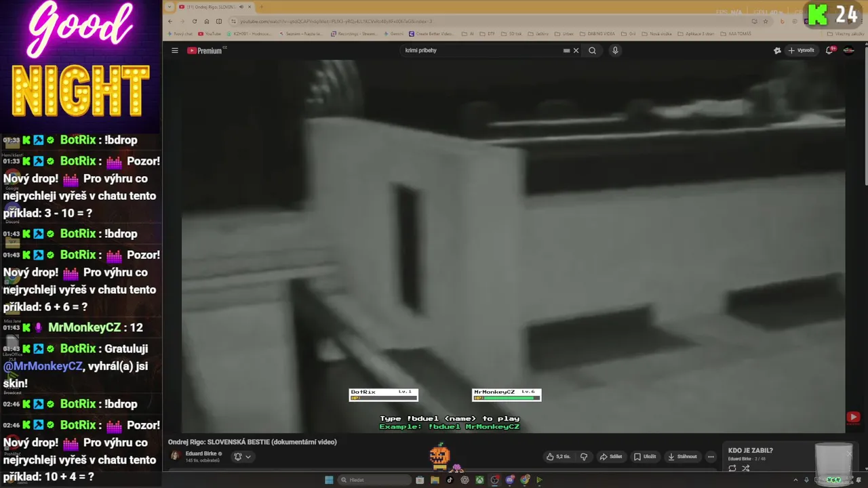Open the settings gear next to Vytvořit
Image resolution: width=868 pixels, height=488 pixels.
pyautogui.click(x=777, y=50)
